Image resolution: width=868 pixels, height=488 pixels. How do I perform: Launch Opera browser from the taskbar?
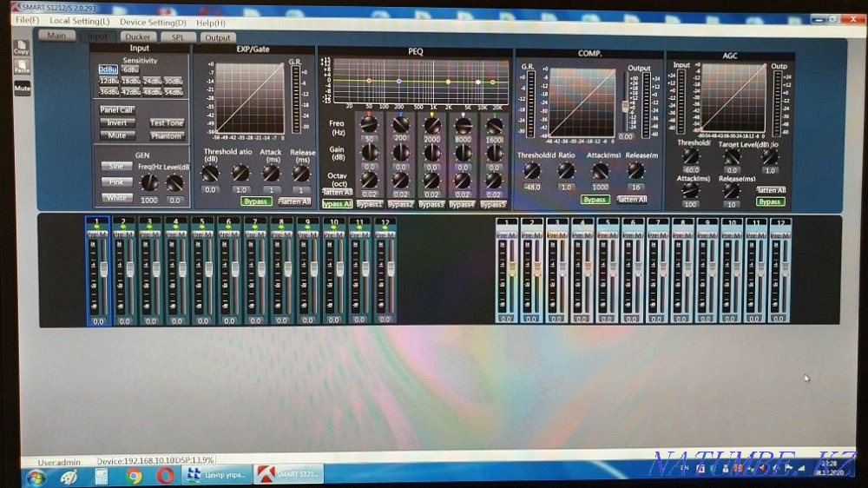[165, 475]
